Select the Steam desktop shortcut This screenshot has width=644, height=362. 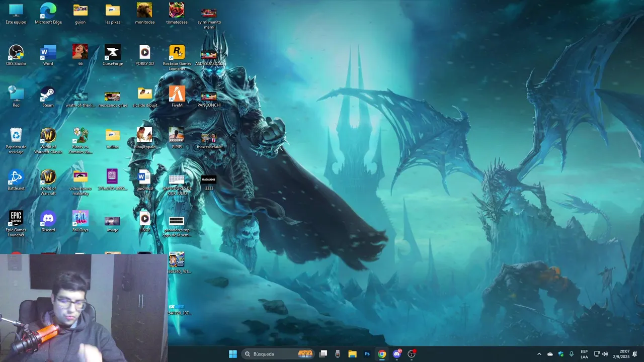pos(48,97)
